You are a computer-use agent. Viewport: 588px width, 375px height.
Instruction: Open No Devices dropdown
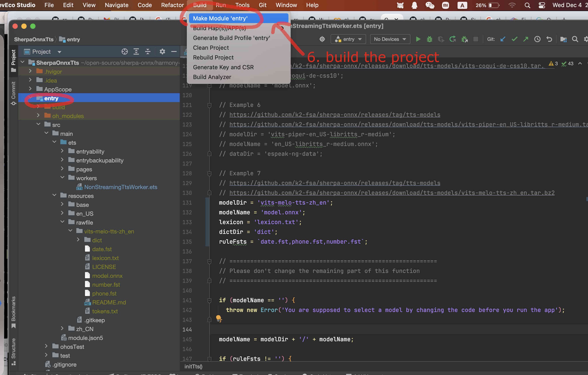pos(390,39)
